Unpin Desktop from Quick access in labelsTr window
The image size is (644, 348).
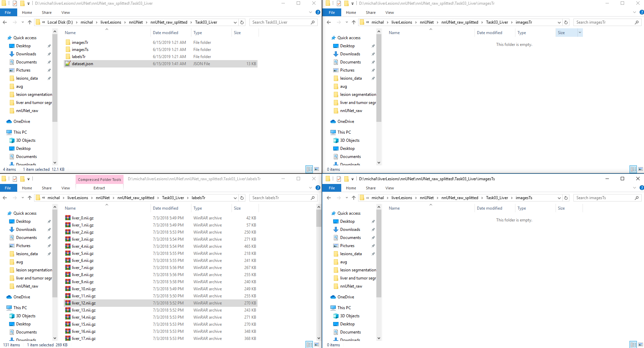click(49, 221)
